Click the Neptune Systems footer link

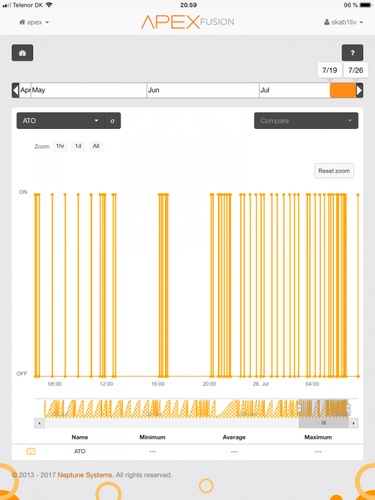click(85, 475)
